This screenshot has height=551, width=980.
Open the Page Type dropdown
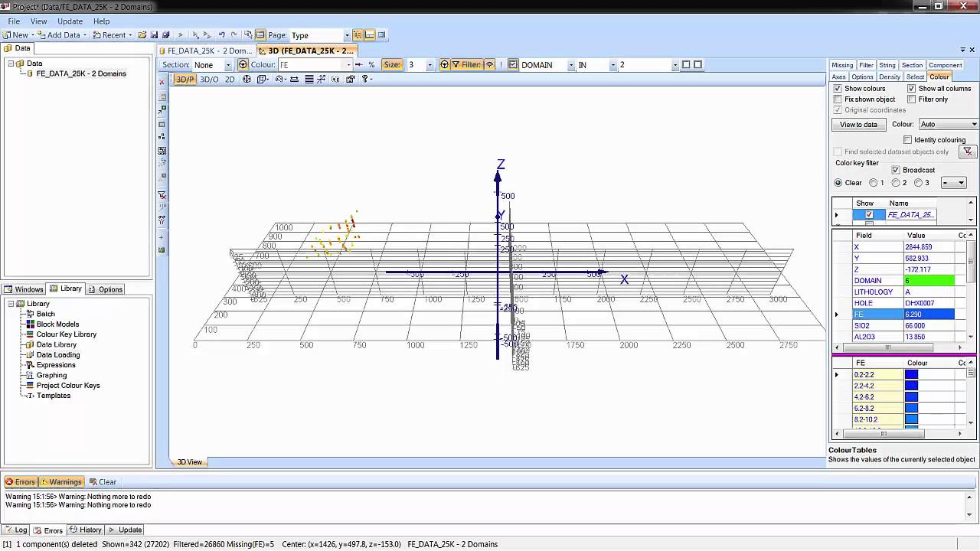point(347,35)
